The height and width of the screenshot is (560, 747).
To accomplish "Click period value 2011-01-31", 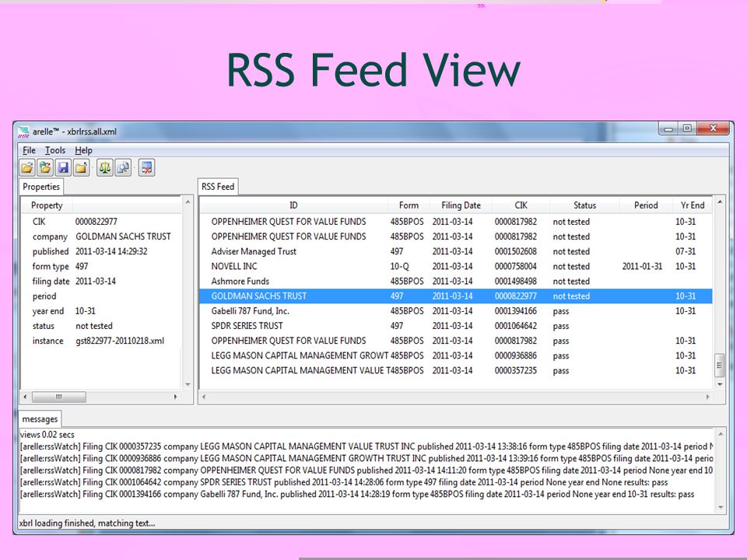I will click(642, 266).
